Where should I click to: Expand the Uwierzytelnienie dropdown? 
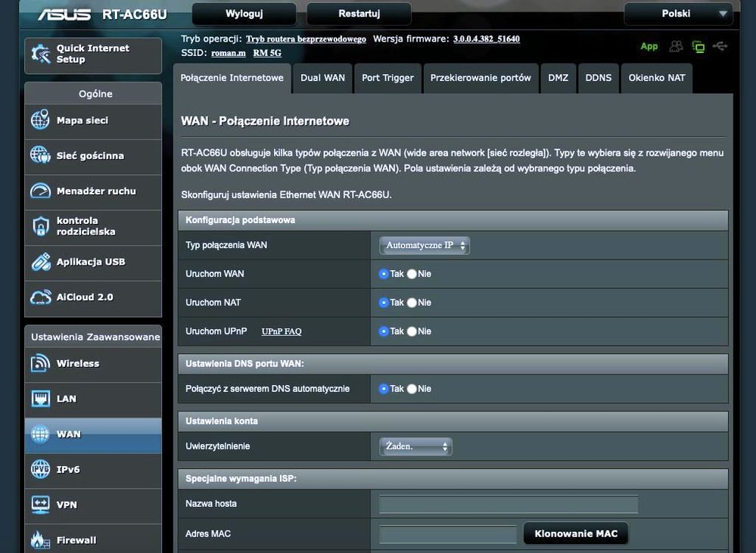coord(415,447)
